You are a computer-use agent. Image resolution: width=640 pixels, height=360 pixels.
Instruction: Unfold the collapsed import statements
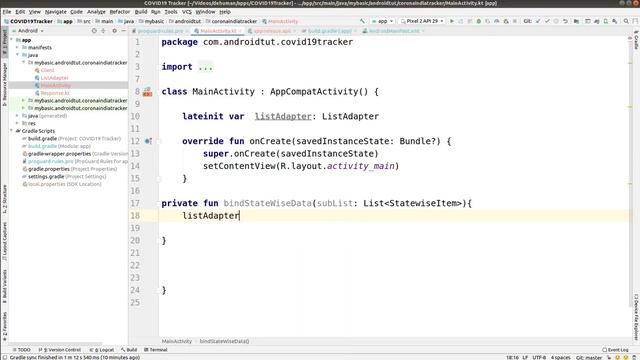point(205,67)
